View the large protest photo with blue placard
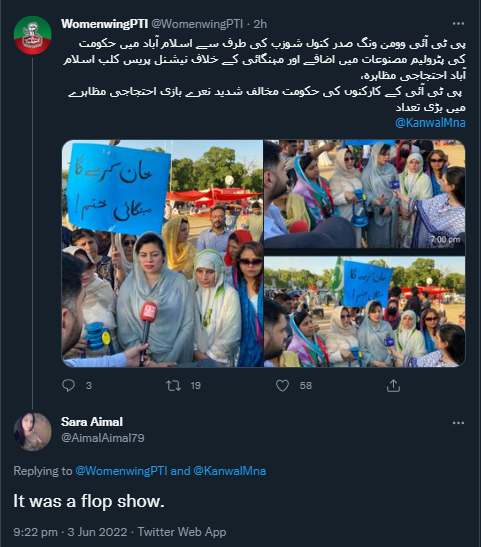 (162, 254)
